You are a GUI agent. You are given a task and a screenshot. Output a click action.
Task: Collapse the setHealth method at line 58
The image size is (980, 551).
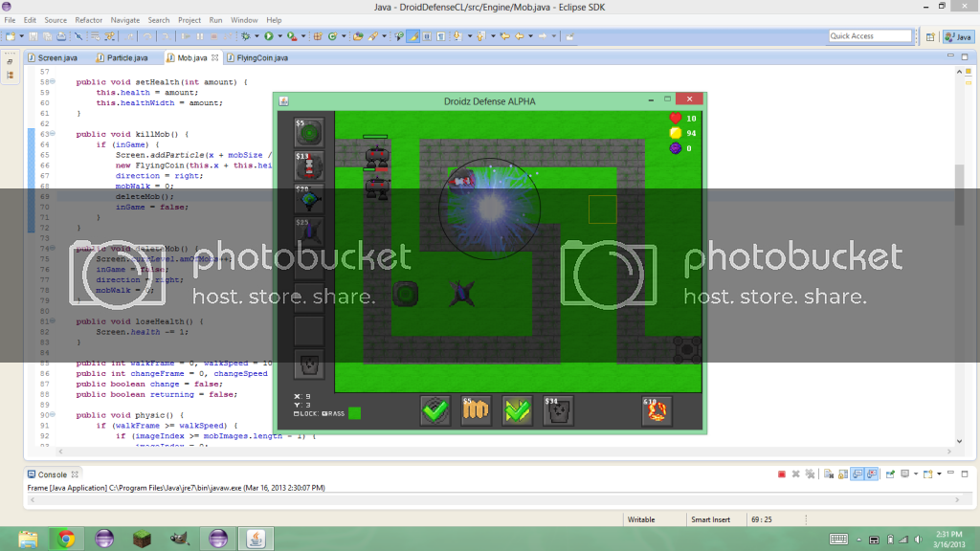tap(53, 81)
